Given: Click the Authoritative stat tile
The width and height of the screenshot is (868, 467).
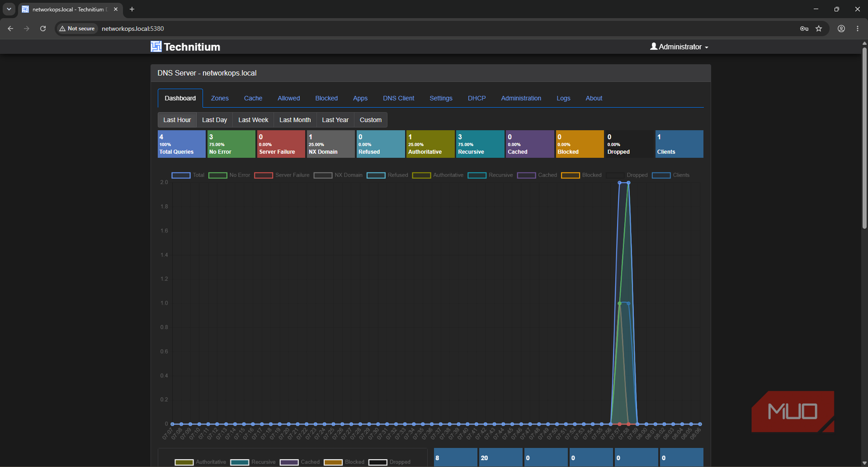Looking at the screenshot, I should [430, 144].
